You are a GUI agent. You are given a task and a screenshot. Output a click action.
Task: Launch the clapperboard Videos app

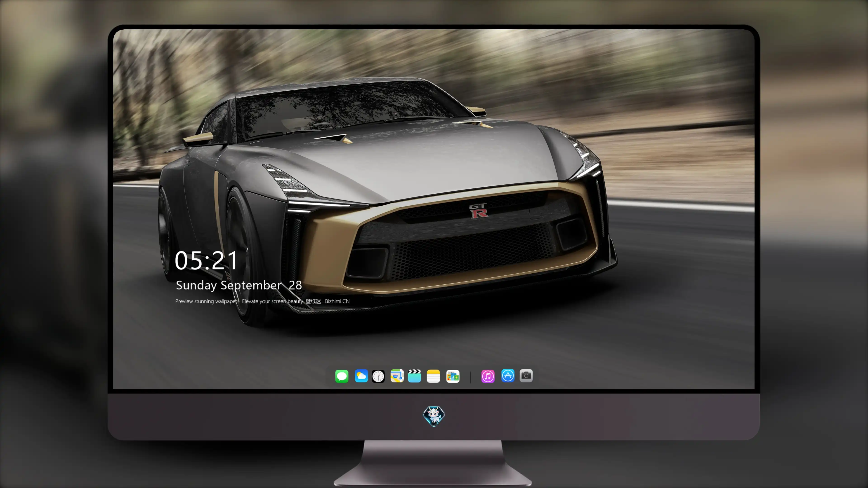tap(415, 376)
